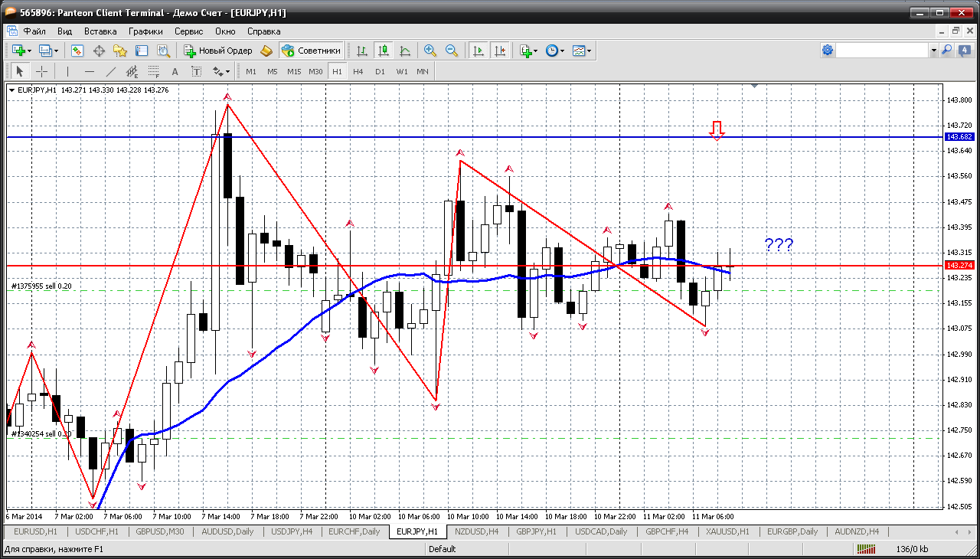Click the connection status bars indicator

(866, 549)
